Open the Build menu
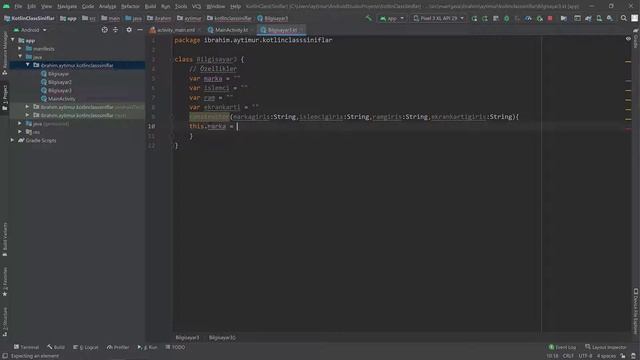 [x=150, y=6]
